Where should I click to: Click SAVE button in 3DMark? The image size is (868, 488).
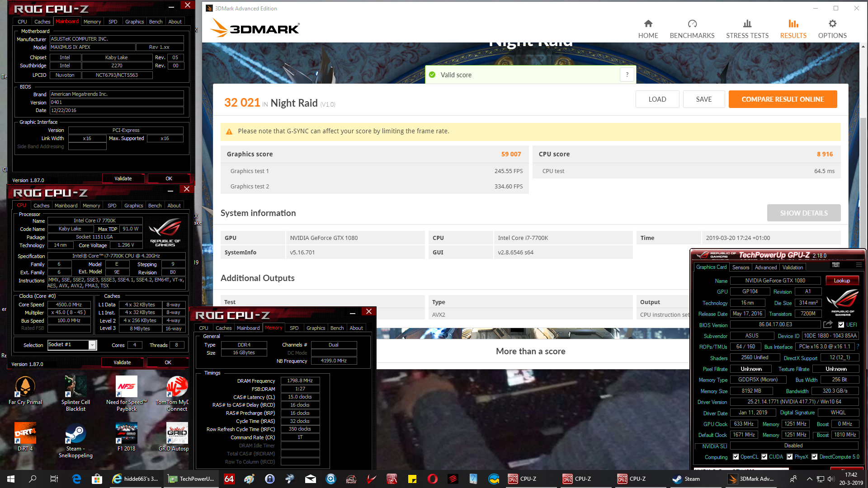[704, 99]
